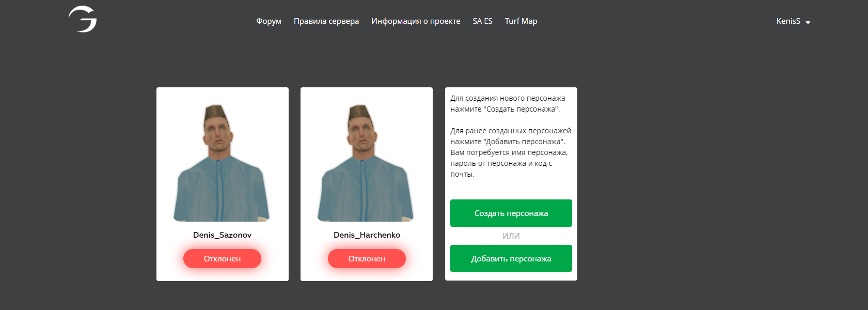Expand the arrow beside KenisS
This screenshot has height=310, width=868.
[x=808, y=22]
